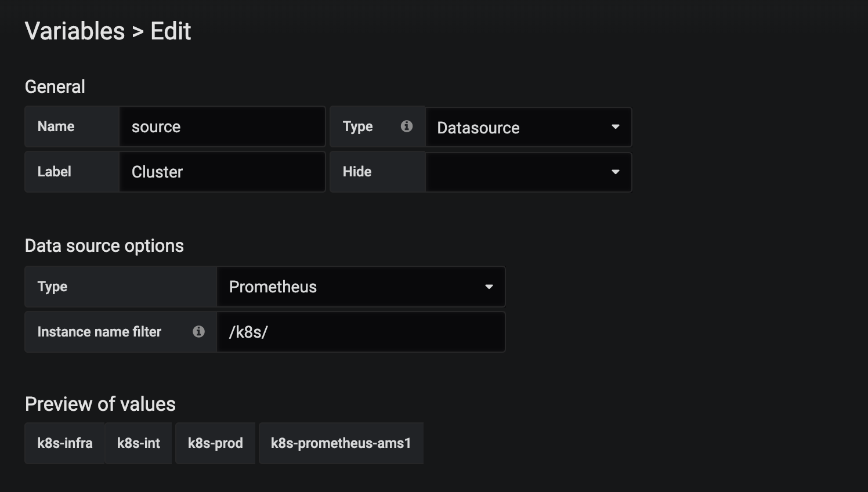Click the k8s-prometheus-ams1 preview value
This screenshot has width=868, height=492.
341,443
